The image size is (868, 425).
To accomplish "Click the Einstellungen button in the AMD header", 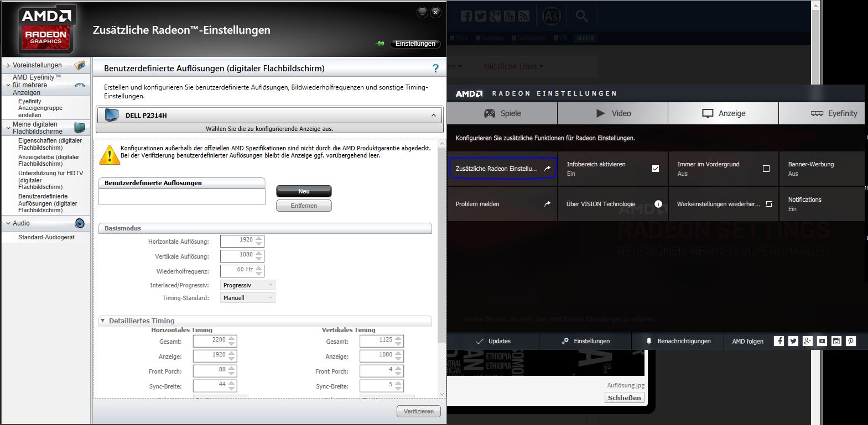I will tap(415, 44).
